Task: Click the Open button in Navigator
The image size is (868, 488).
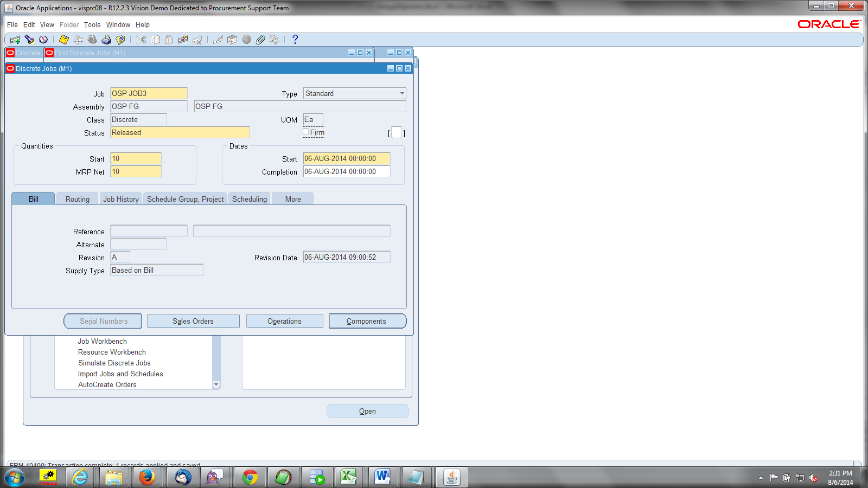Action: point(368,411)
